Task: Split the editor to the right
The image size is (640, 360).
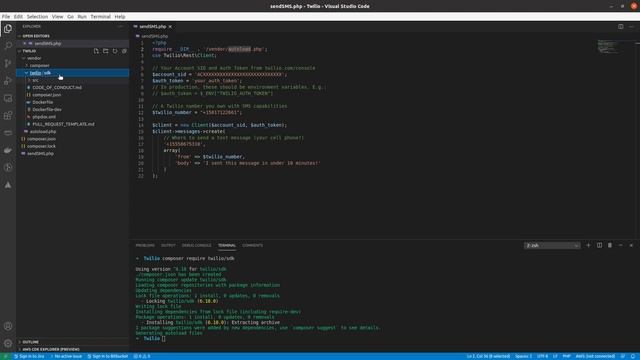Action: pos(620,27)
